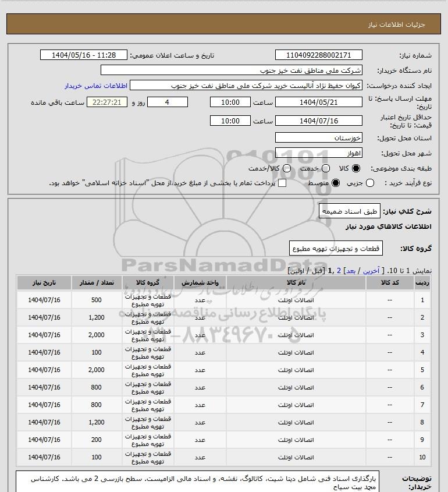448x492 pixels.
Task: Click quantity 800 in row 7
Action: point(97,405)
